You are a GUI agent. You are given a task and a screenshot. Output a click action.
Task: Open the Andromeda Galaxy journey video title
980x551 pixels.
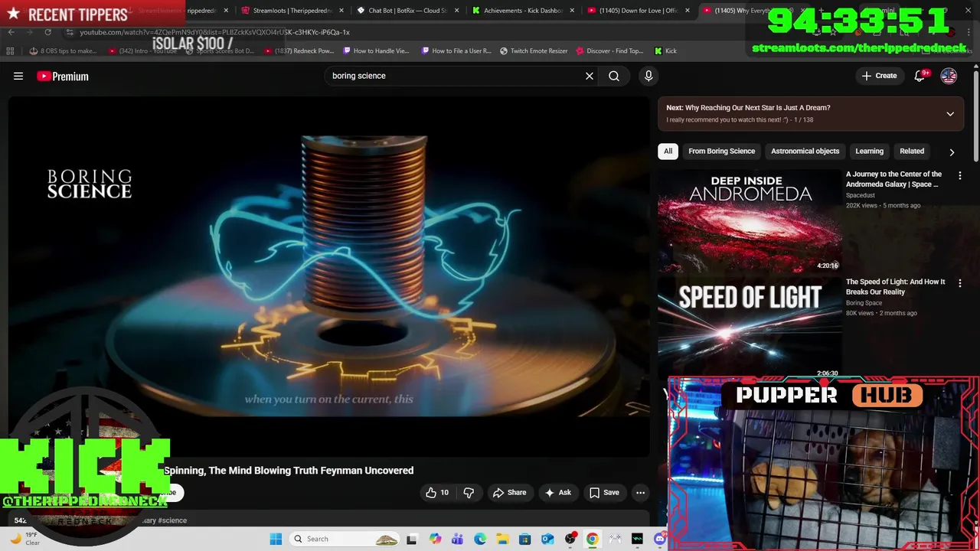[x=893, y=179]
